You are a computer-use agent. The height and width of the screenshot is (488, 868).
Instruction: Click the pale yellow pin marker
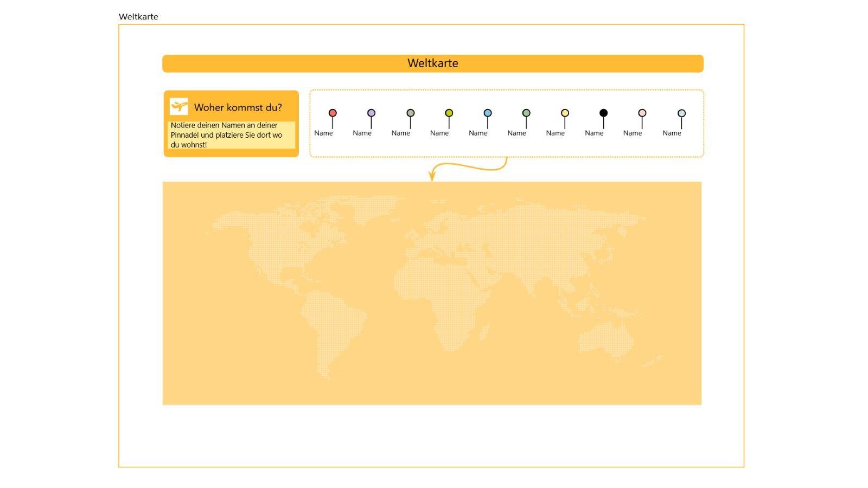click(x=565, y=113)
